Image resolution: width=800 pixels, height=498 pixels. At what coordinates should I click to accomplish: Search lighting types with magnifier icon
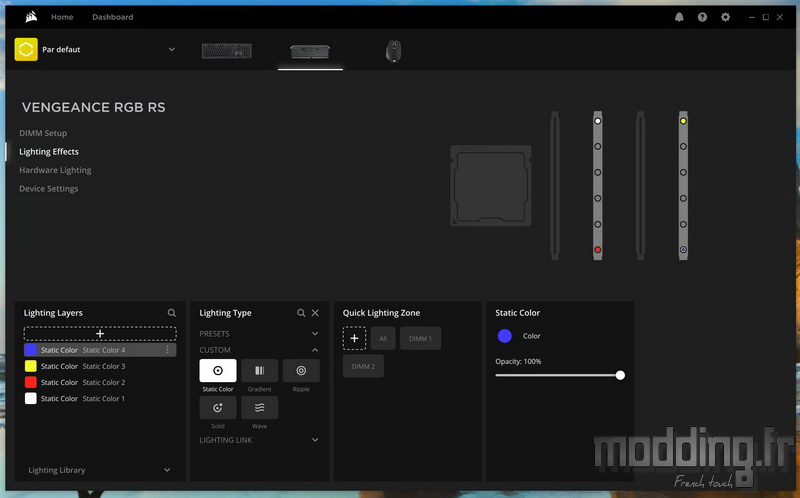point(301,313)
